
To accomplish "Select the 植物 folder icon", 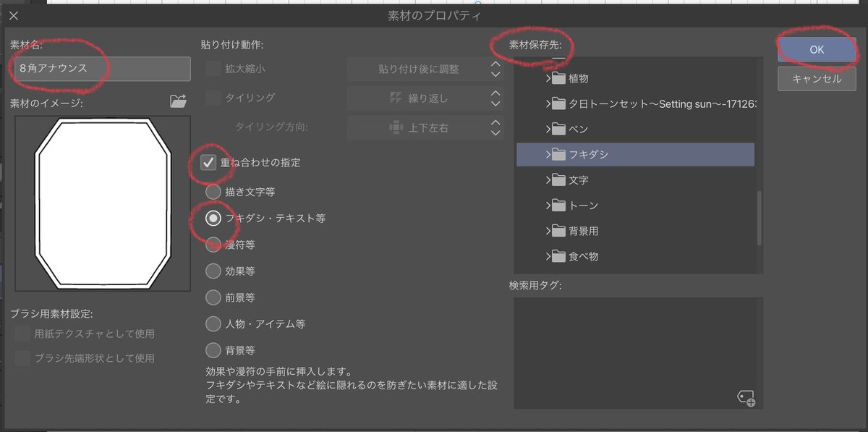I will 558,78.
